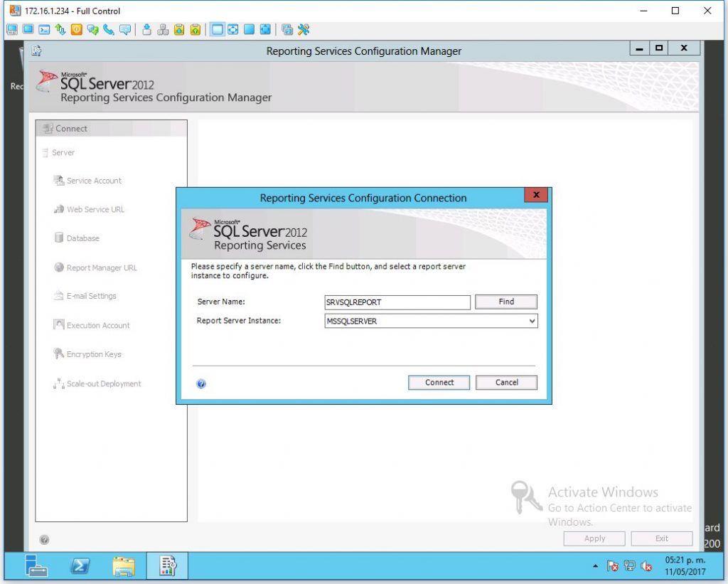Close the Reporting Services Configuration Connection dialog
Viewport: 728px width, 584px height.
[x=535, y=195]
